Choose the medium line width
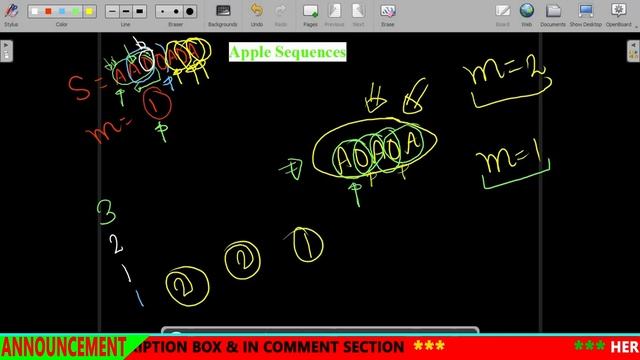This screenshot has width=640, height=360. [x=126, y=11]
